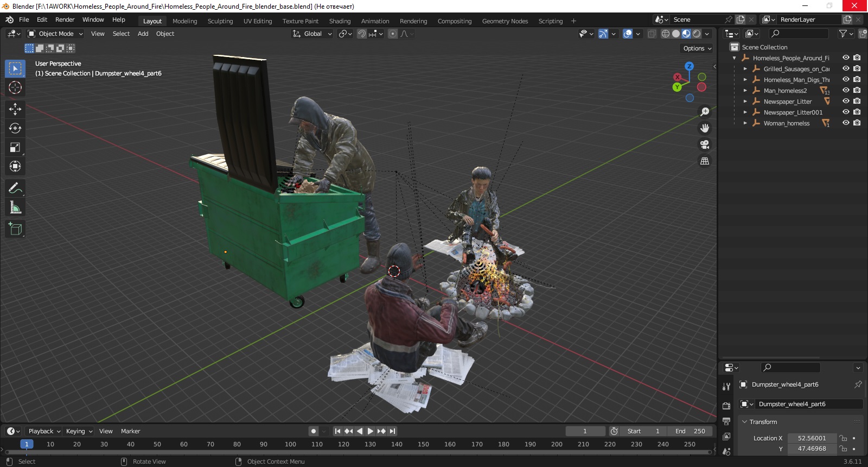Switch to Modeling workspace tab
The height and width of the screenshot is (467, 868).
point(184,21)
